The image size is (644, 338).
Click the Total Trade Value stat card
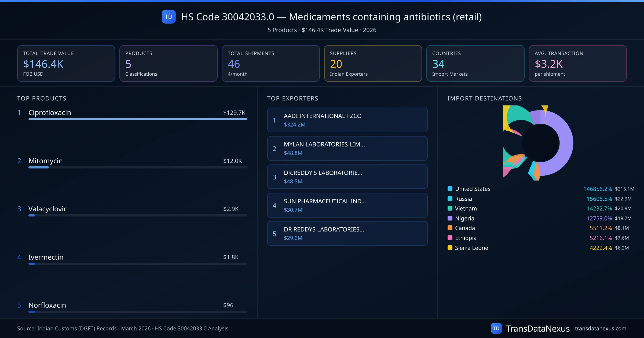click(x=66, y=63)
